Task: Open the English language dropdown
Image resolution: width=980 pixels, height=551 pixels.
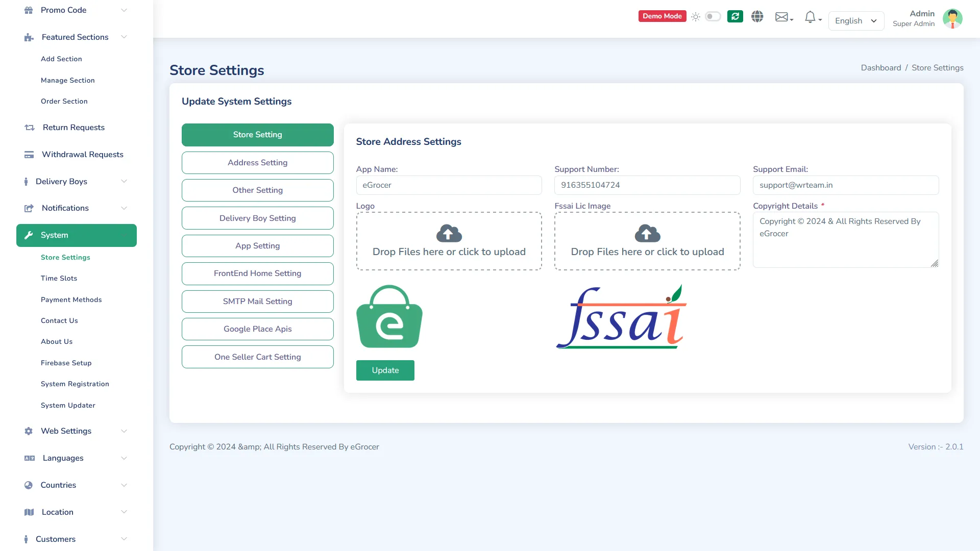Action: (856, 21)
